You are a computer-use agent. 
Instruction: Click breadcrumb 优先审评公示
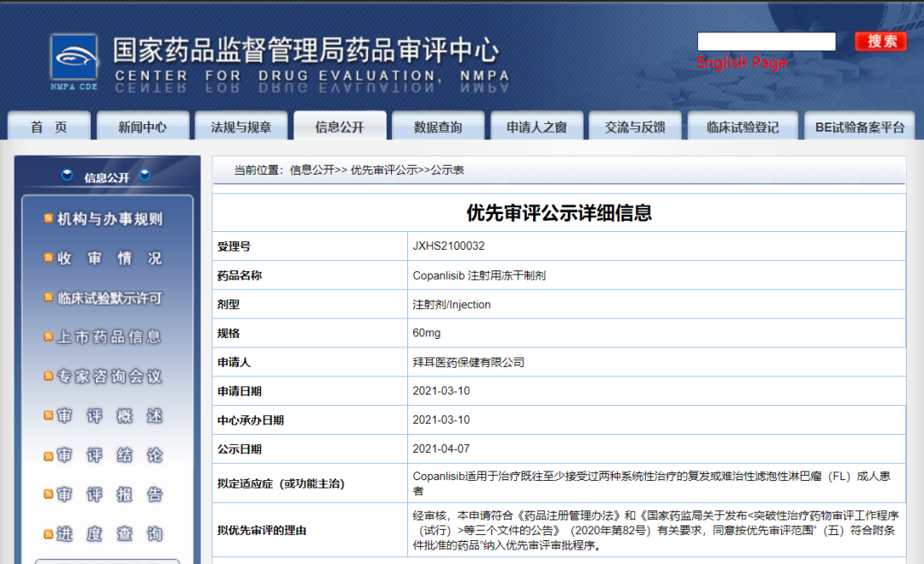coord(384,170)
